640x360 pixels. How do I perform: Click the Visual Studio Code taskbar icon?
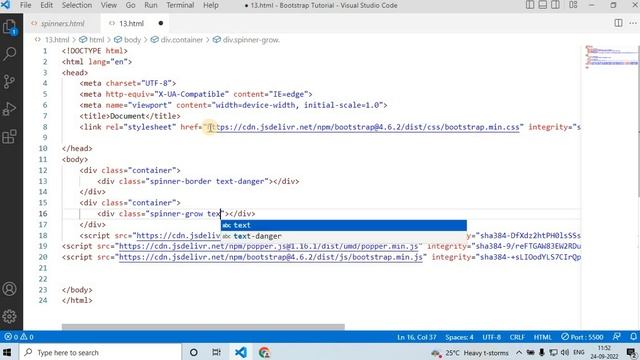pyautogui.click(x=240, y=352)
